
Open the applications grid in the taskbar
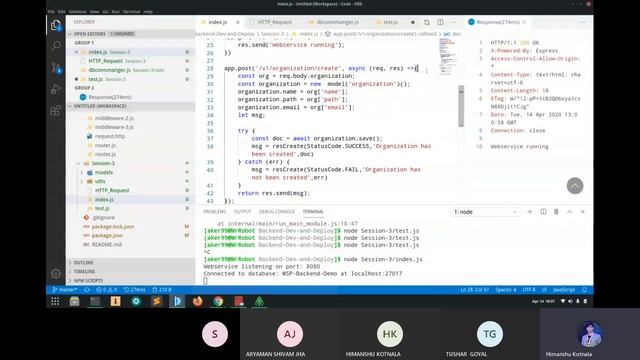click(55, 301)
